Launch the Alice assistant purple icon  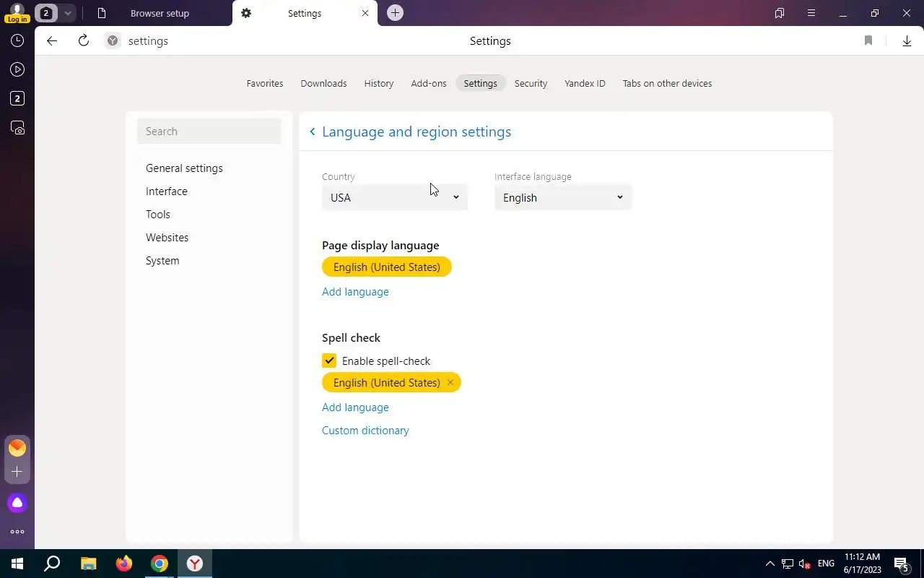tap(17, 503)
